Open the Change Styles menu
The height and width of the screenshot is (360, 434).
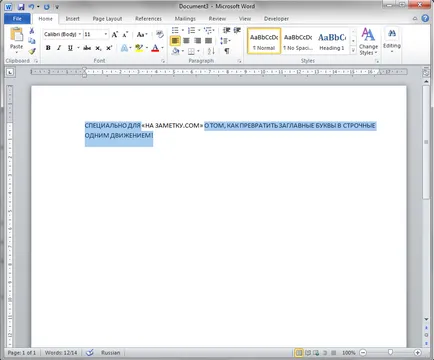click(x=368, y=41)
